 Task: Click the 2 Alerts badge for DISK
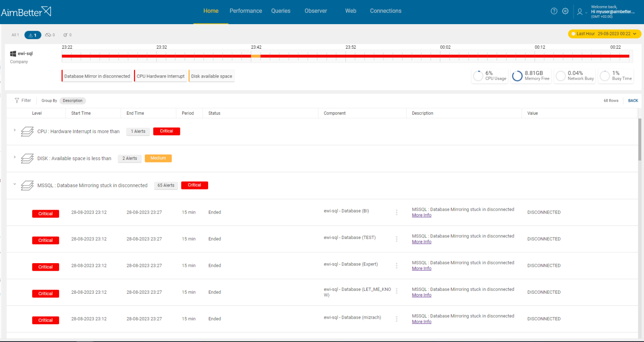click(x=130, y=159)
